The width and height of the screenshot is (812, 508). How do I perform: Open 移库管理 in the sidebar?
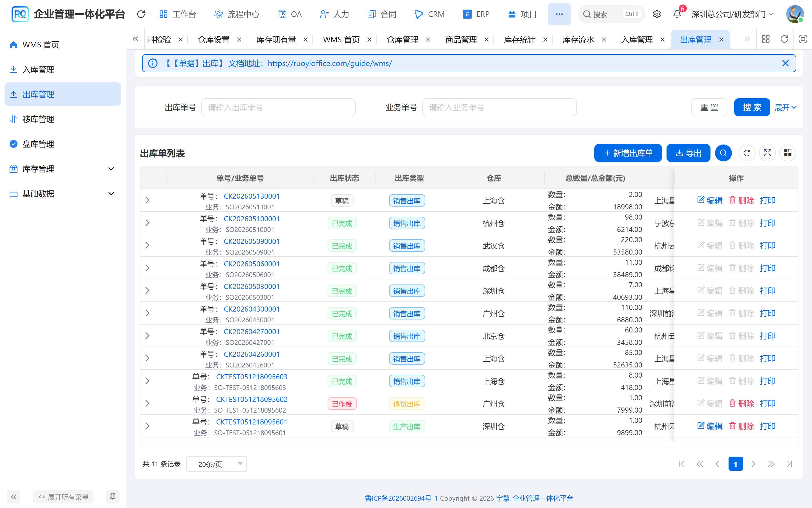tap(63, 119)
